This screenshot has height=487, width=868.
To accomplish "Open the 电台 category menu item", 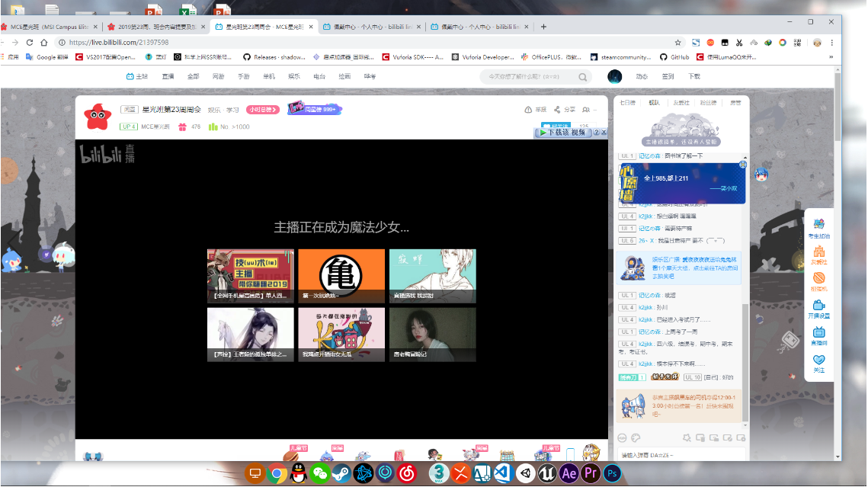I will tap(319, 76).
